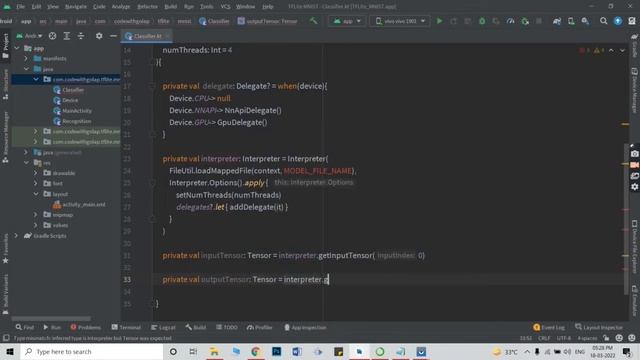Click the Project panel horizontal scrollbar
Viewport: 640px width, 360px height.
coord(51,318)
